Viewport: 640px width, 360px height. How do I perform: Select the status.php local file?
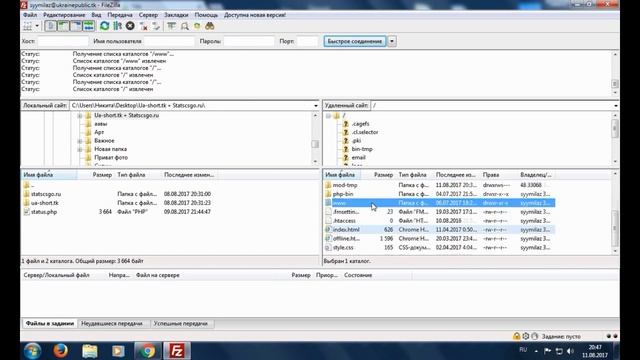point(44,212)
